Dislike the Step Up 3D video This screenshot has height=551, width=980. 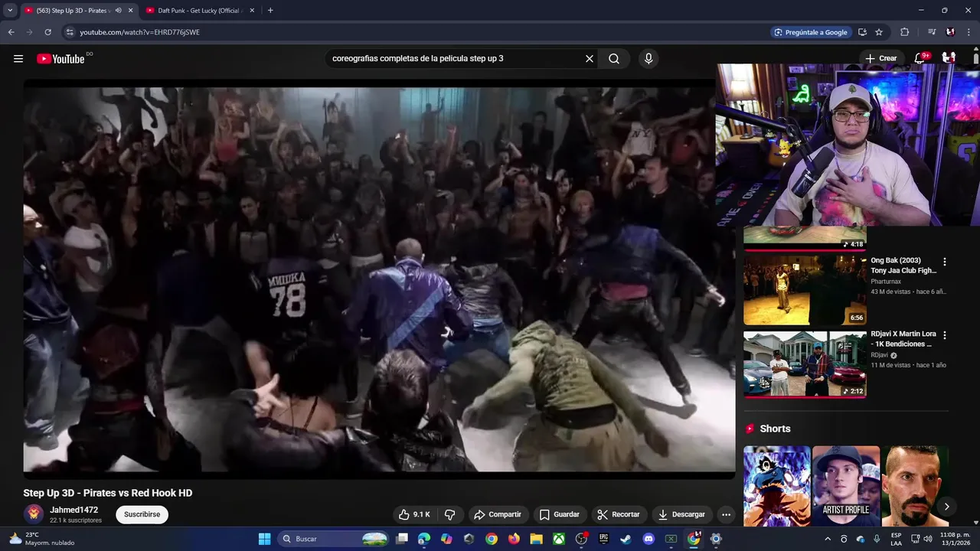pos(450,514)
